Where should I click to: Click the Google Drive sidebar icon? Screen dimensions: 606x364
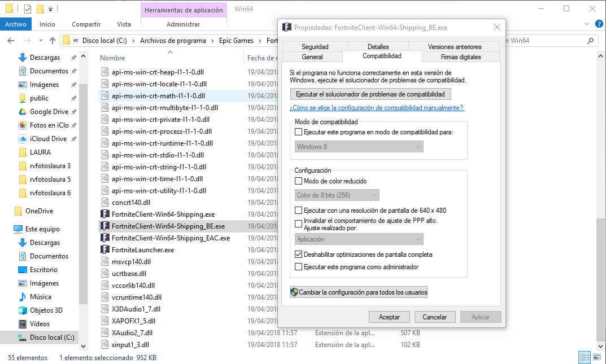click(x=23, y=112)
